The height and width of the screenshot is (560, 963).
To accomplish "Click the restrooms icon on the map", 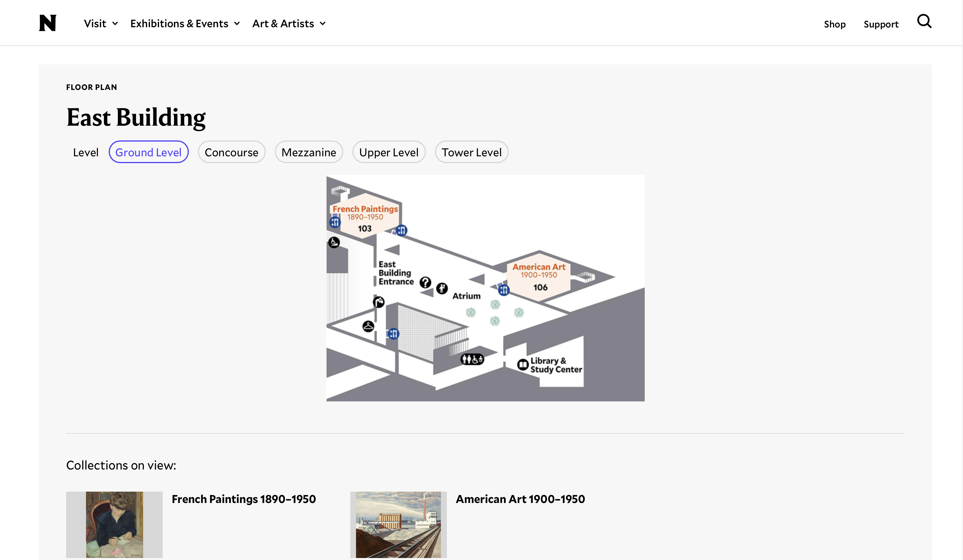I will [472, 359].
